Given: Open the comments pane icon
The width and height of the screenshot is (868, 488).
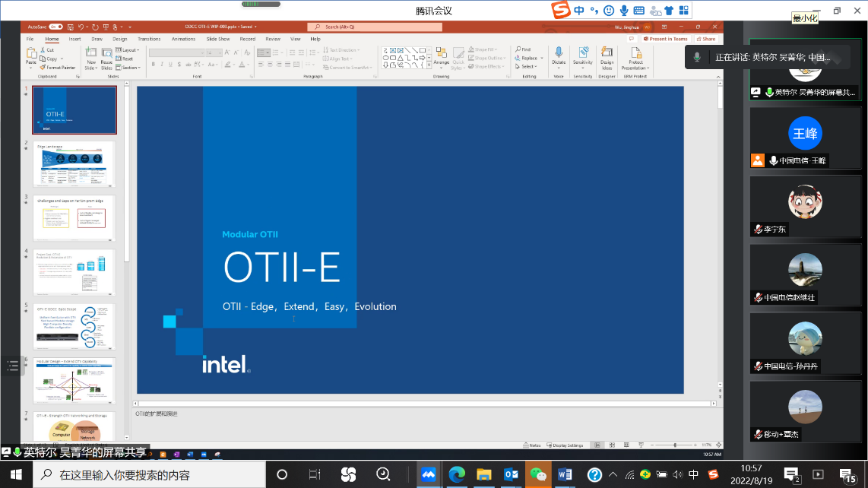Looking at the screenshot, I should point(632,39).
